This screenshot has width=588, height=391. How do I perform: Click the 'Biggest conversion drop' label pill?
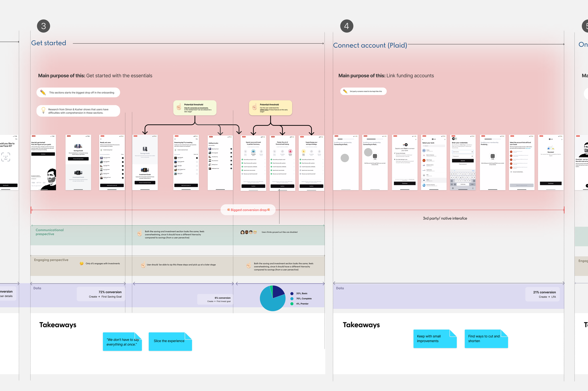pos(248,210)
